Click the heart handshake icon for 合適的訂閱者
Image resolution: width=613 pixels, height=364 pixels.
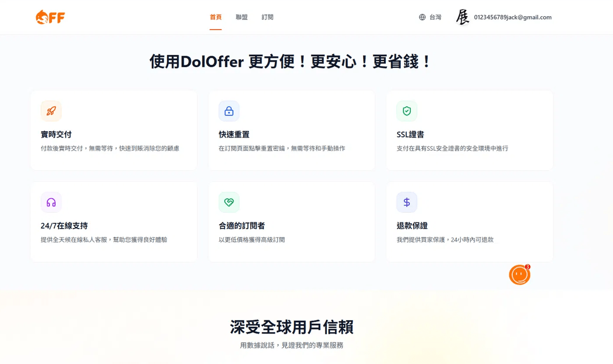click(229, 202)
